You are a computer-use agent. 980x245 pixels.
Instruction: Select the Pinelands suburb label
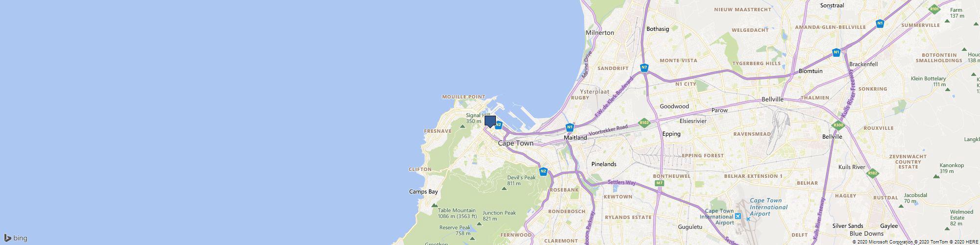604,164
